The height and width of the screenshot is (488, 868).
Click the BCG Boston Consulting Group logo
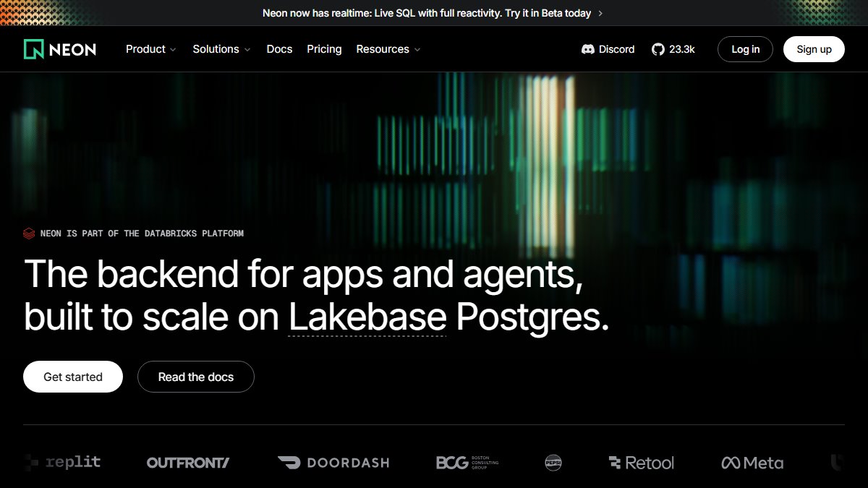(467, 463)
